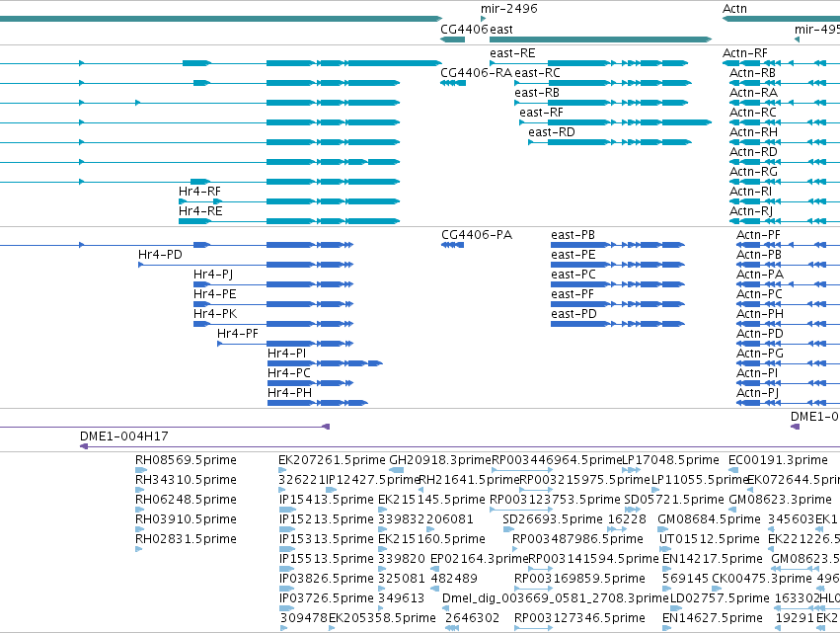Click the east-PB protein label
The image size is (840, 633).
[x=573, y=235]
